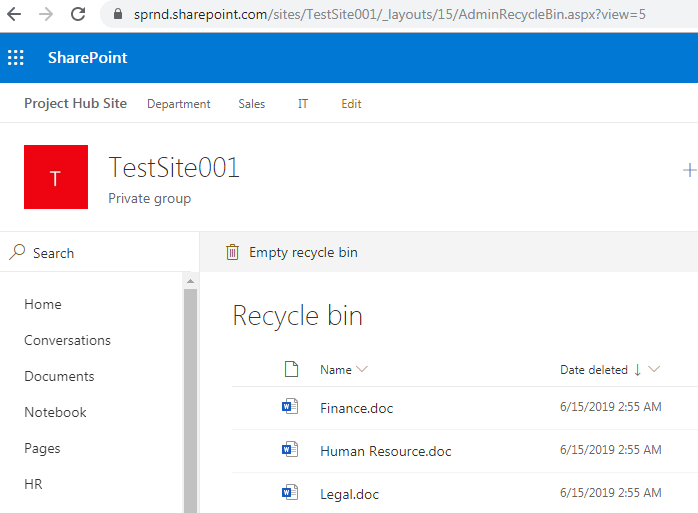Open Notebook in the left navigation
Image resolution: width=698 pixels, height=513 pixels.
point(55,412)
